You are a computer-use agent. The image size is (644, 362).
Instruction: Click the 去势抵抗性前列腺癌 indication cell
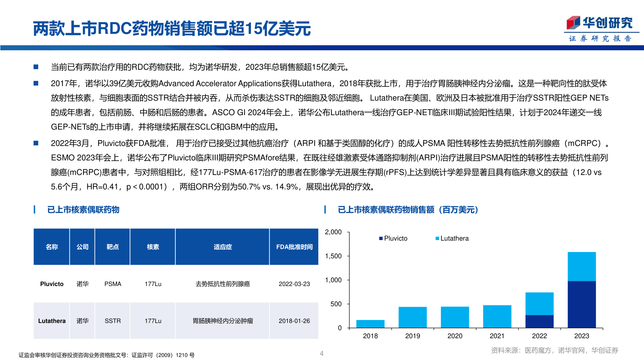223,284
